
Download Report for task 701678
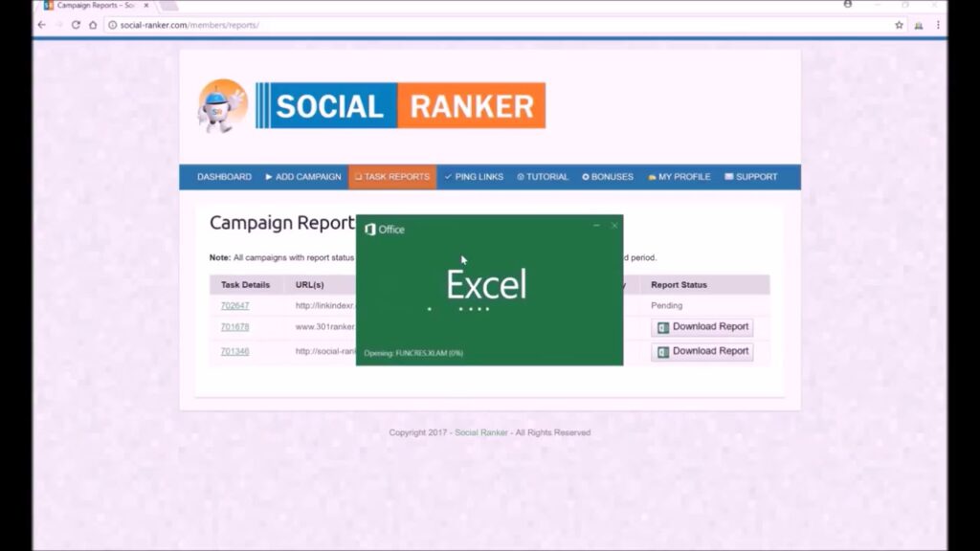point(702,327)
